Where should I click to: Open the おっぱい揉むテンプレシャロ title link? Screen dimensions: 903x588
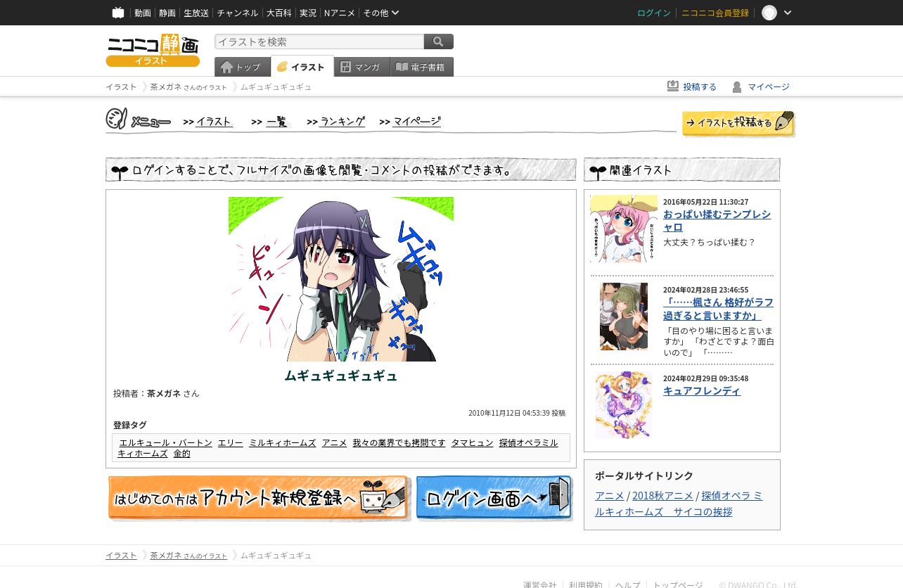pyautogui.click(x=717, y=221)
